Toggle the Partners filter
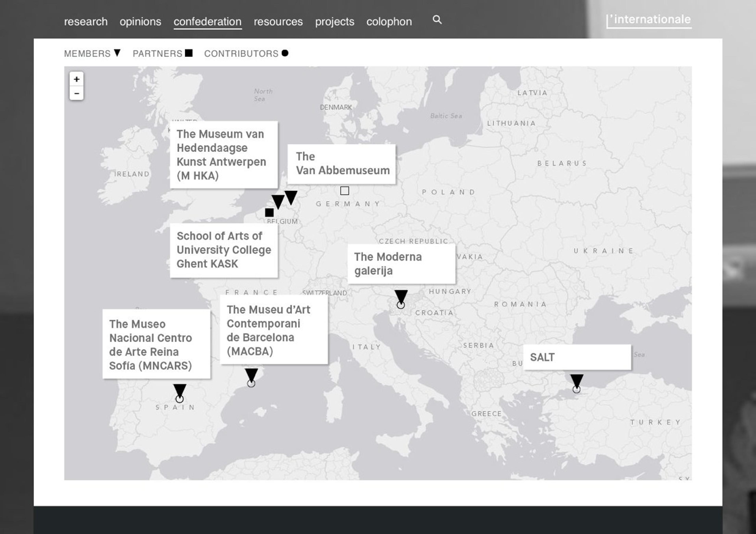The image size is (756, 534). (x=162, y=53)
